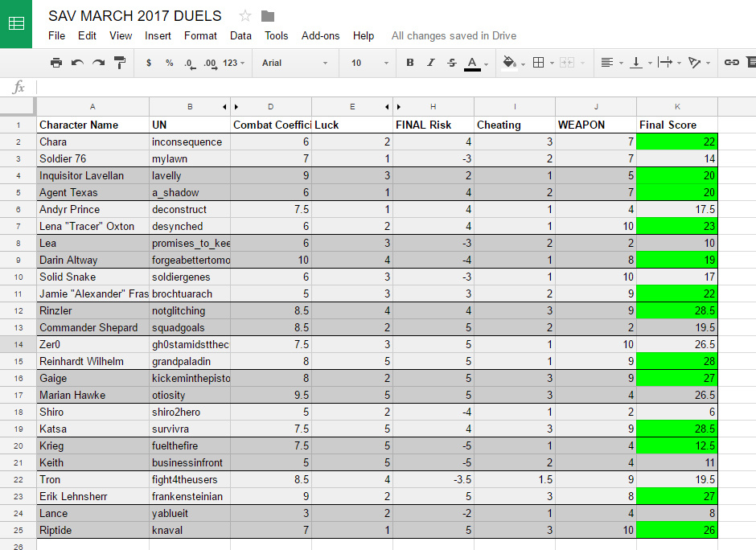
Task: Open the Data menu
Action: [240, 35]
